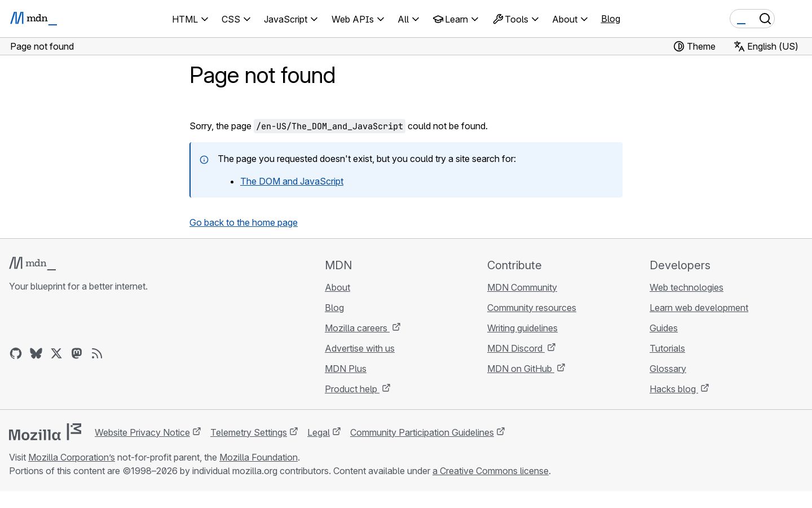812x508 pixels.
Task: Toggle the Theme switcher
Action: (x=695, y=46)
